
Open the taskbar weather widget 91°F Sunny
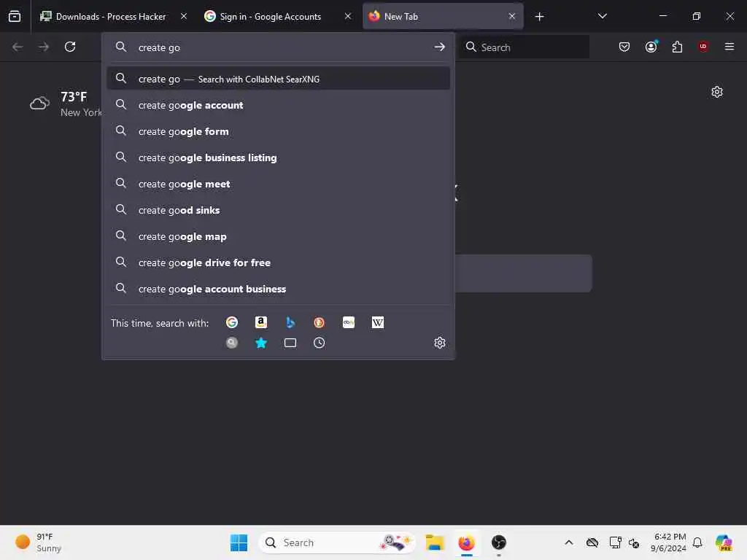pyautogui.click(x=38, y=542)
